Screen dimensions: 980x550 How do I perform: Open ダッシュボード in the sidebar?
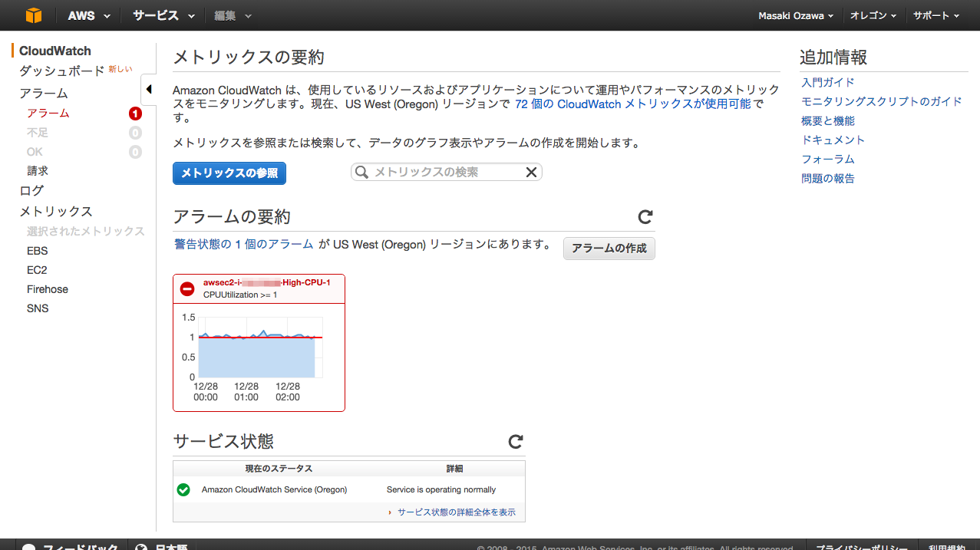[61, 71]
